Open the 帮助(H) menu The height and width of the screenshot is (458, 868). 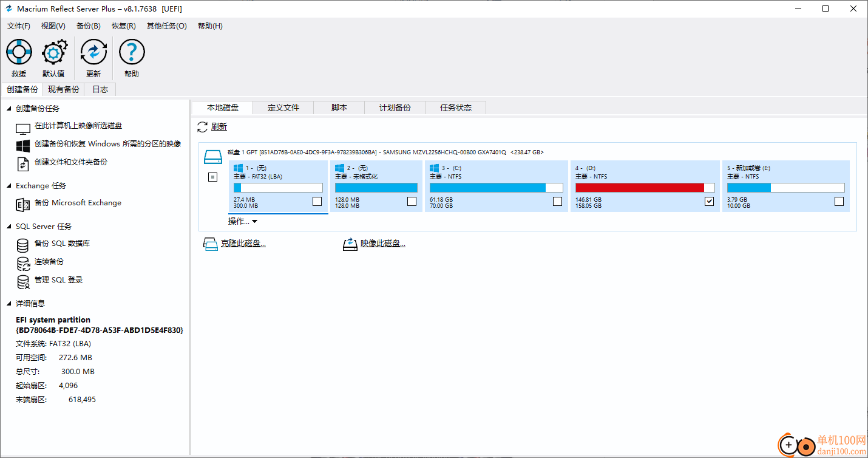coord(210,26)
